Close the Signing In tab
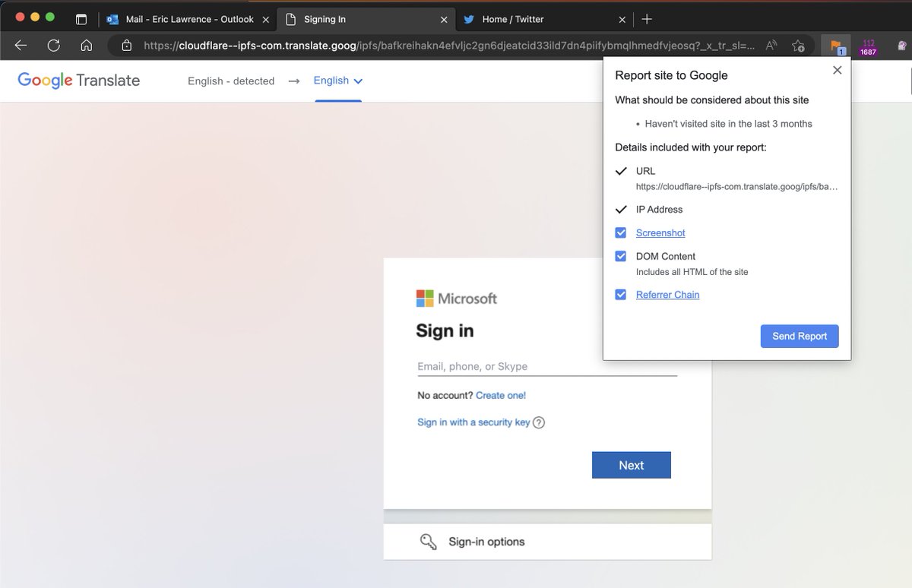This screenshot has height=588, width=912. tap(444, 19)
